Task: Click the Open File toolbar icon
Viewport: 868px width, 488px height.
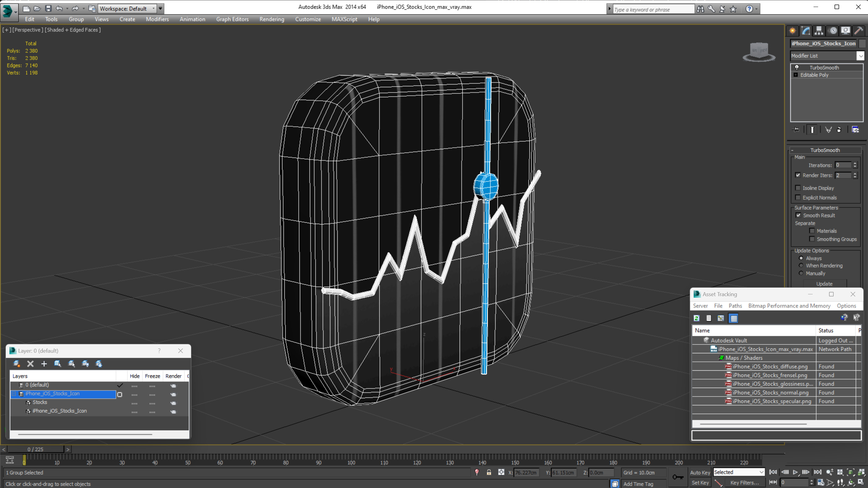Action: (x=37, y=9)
